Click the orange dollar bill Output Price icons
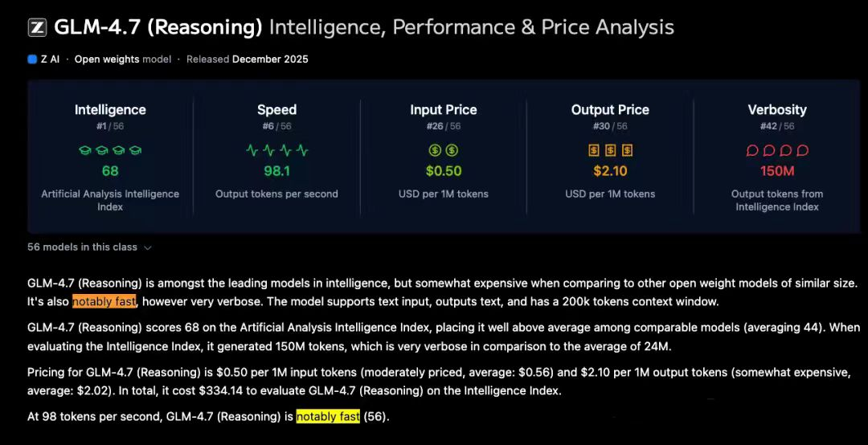 610,150
